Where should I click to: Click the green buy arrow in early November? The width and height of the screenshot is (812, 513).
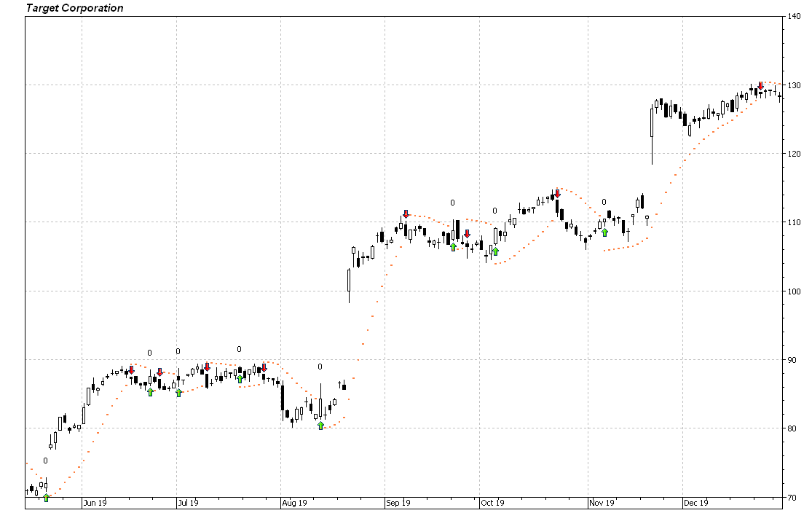click(605, 232)
